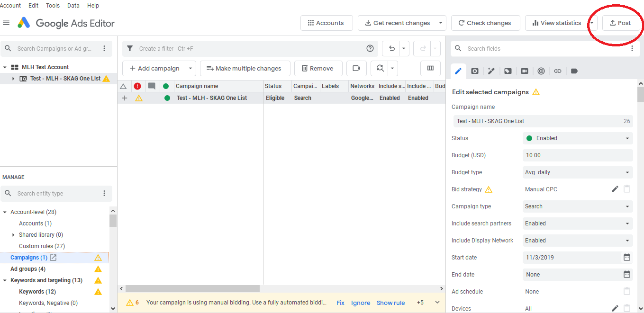The width and height of the screenshot is (644, 313).
Task: Select the label panel tab
Action: coord(574,71)
